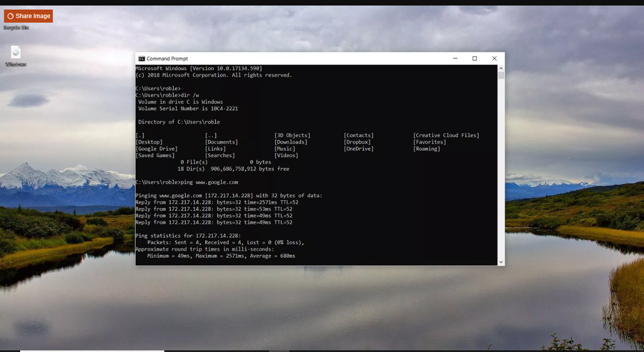644x352 pixels.
Task: Click the vertical scrollbar thumb
Action: pyautogui.click(x=501, y=75)
